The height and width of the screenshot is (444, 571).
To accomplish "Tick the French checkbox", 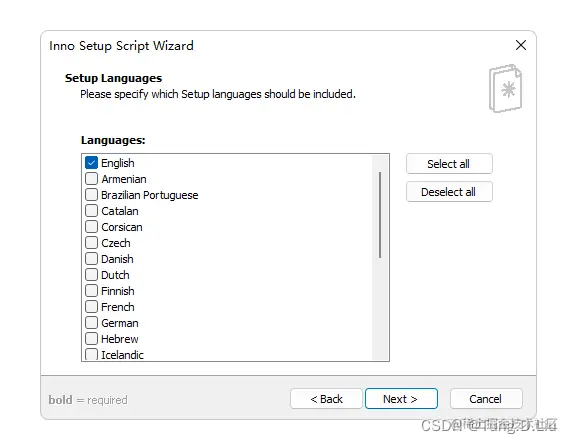I will click(x=91, y=307).
